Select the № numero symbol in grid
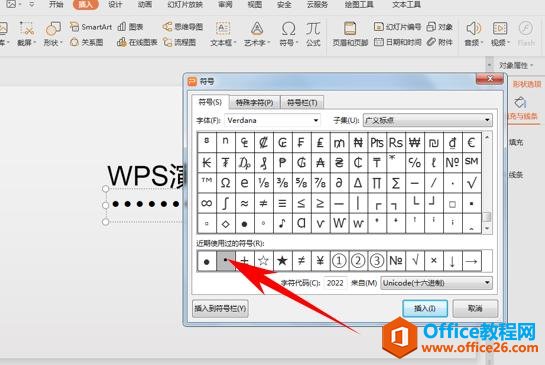Screen dimensions: 545x365 pyautogui.click(x=453, y=162)
